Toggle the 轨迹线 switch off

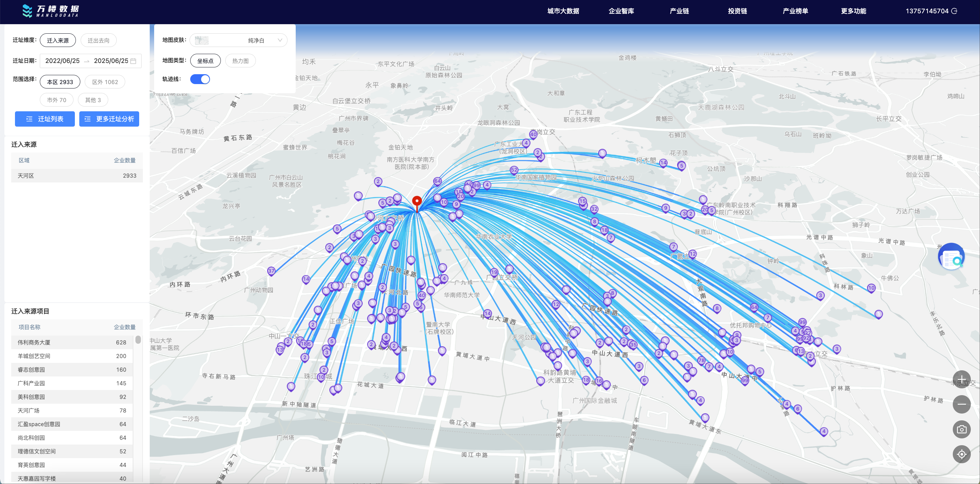(x=200, y=79)
